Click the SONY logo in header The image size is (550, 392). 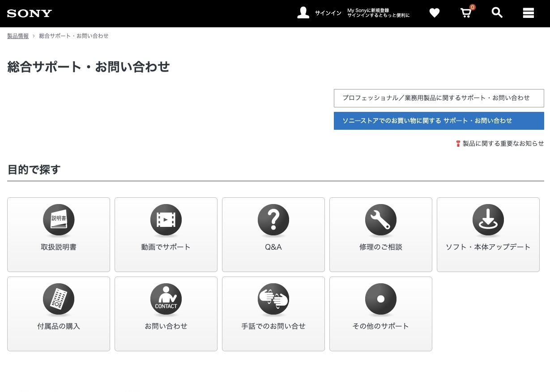point(30,13)
